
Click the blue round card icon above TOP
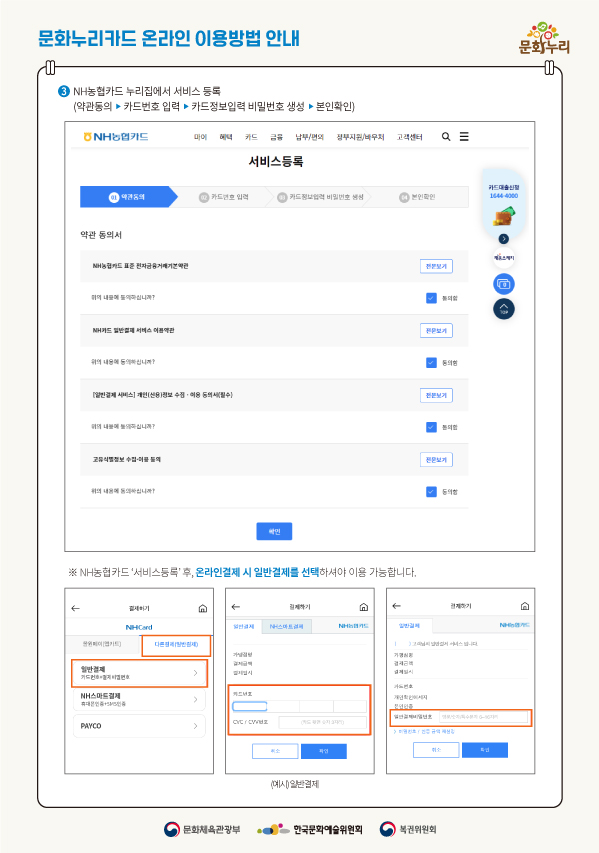click(x=504, y=284)
